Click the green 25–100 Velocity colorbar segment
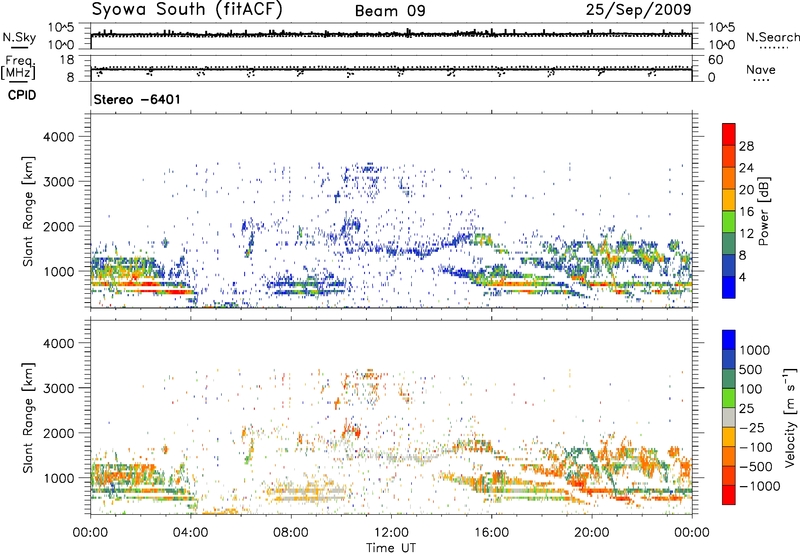 (729, 398)
